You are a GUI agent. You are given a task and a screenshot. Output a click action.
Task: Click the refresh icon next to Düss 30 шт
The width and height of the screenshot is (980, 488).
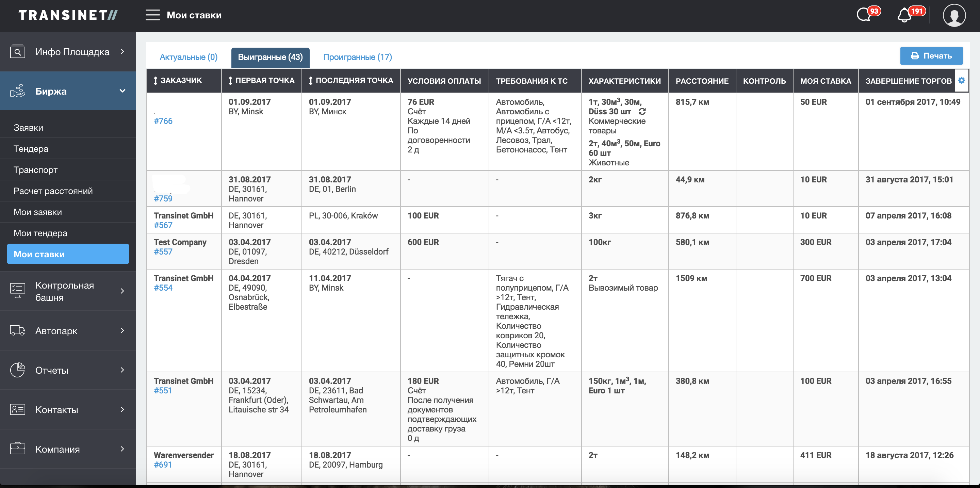642,111
